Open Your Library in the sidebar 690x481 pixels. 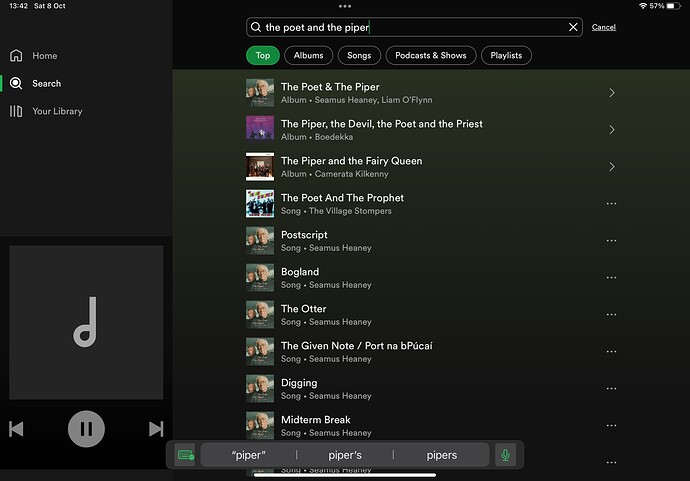46,111
